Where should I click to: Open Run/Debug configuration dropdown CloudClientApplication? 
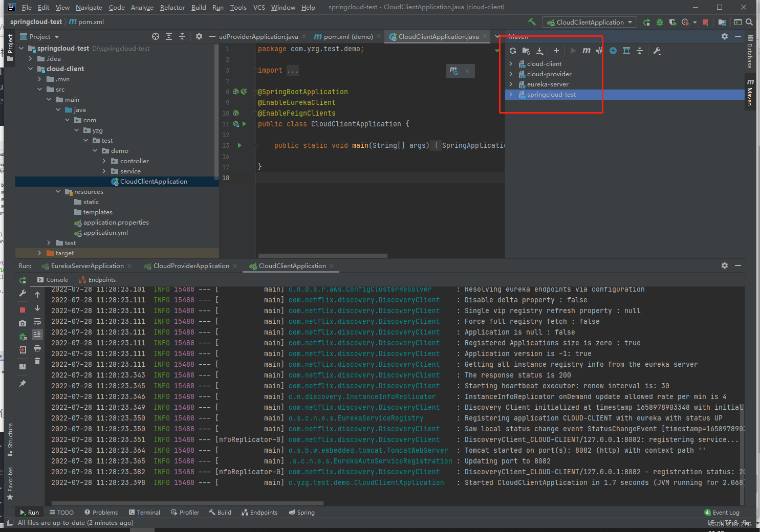(590, 22)
